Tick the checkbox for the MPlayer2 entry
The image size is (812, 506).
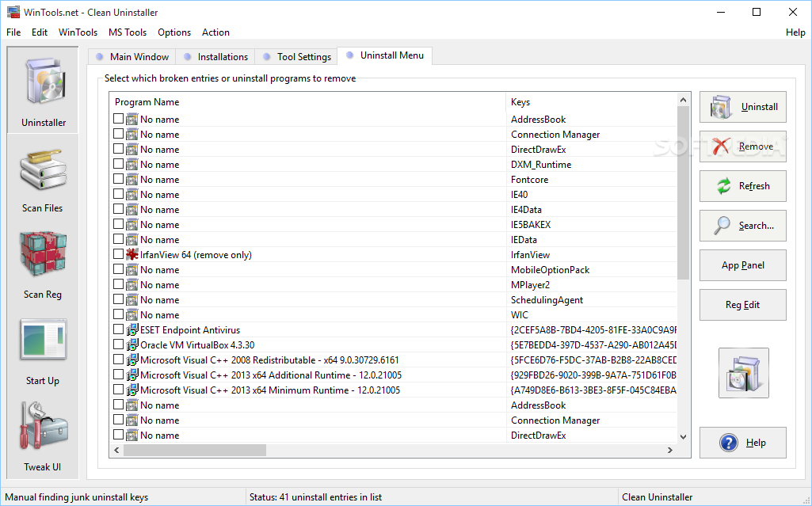click(x=119, y=284)
